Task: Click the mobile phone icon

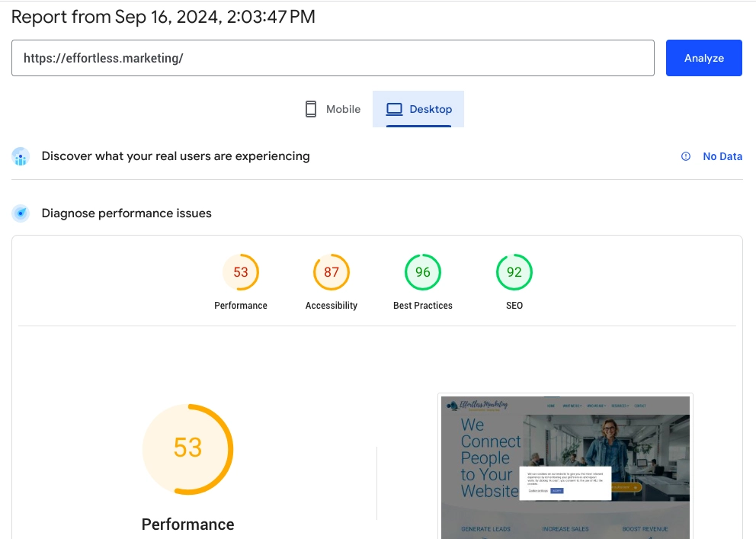Action: pos(311,109)
